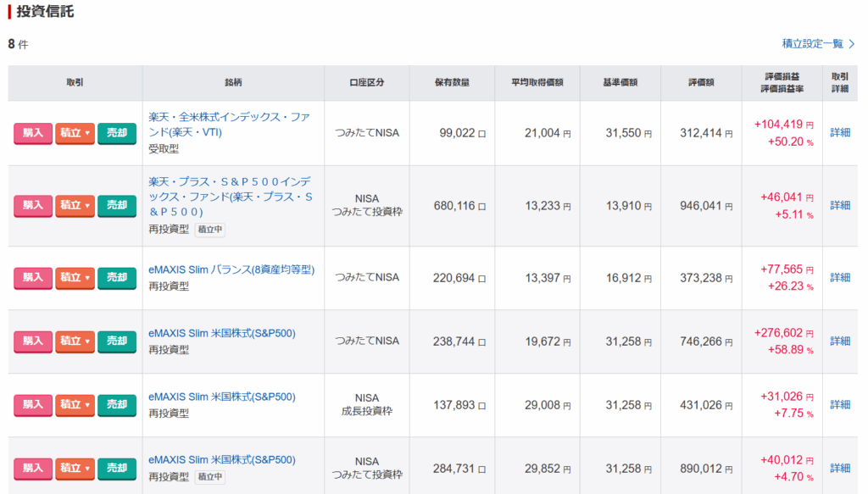Click the 評価額 column header

[x=701, y=82]
